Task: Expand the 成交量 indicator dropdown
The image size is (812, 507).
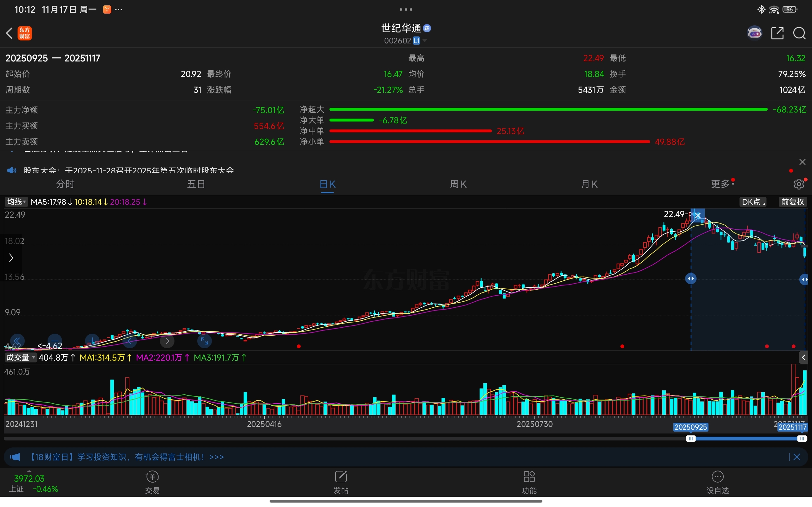Action: tap(21, 357)
